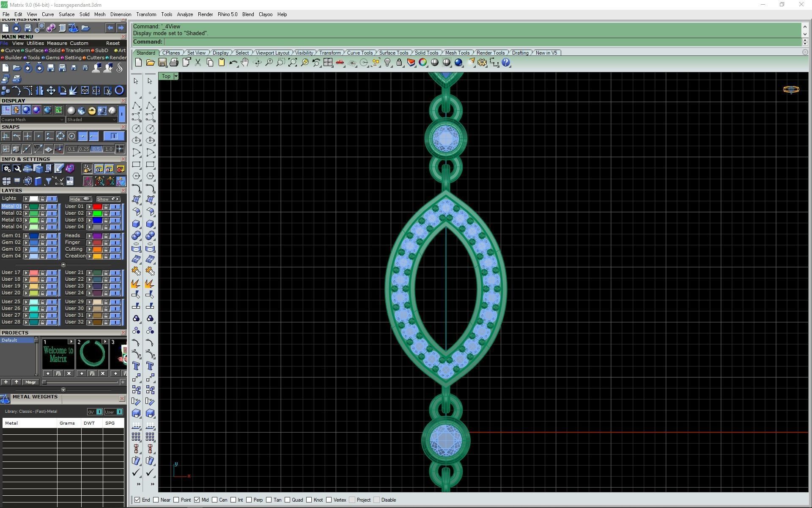Expand the User 01 layer arrow
812x508 pixels.
(x=89, y=207)
